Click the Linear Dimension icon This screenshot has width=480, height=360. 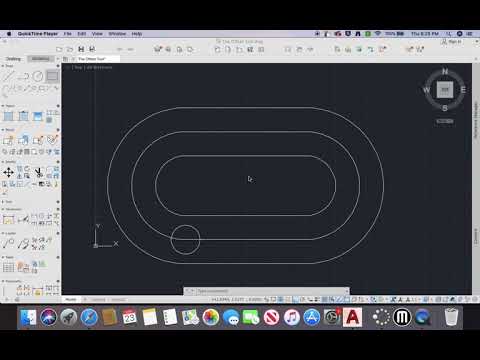8,219
